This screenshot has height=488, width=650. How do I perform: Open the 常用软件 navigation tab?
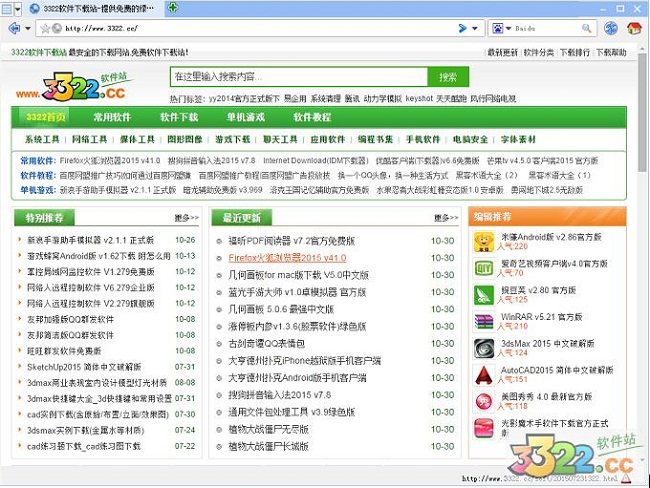[112, 117]
